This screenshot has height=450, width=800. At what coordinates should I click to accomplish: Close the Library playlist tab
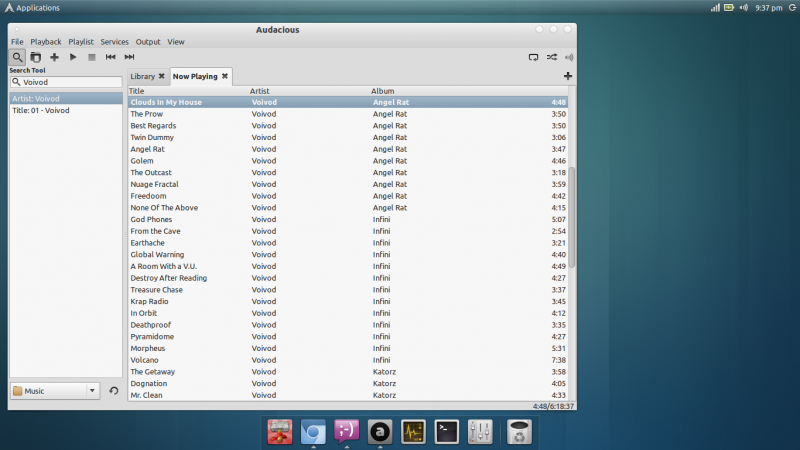(x=162, y=76)
